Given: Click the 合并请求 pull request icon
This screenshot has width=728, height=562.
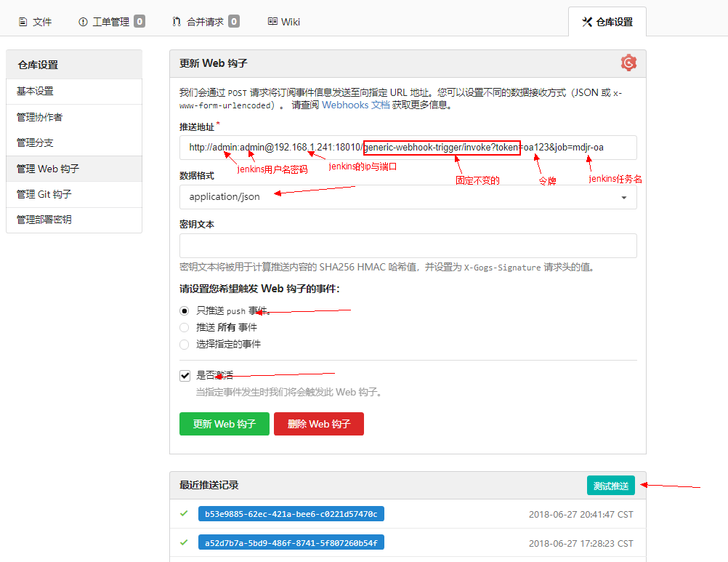Looking at the screenshot, I should tap(177, 22).
